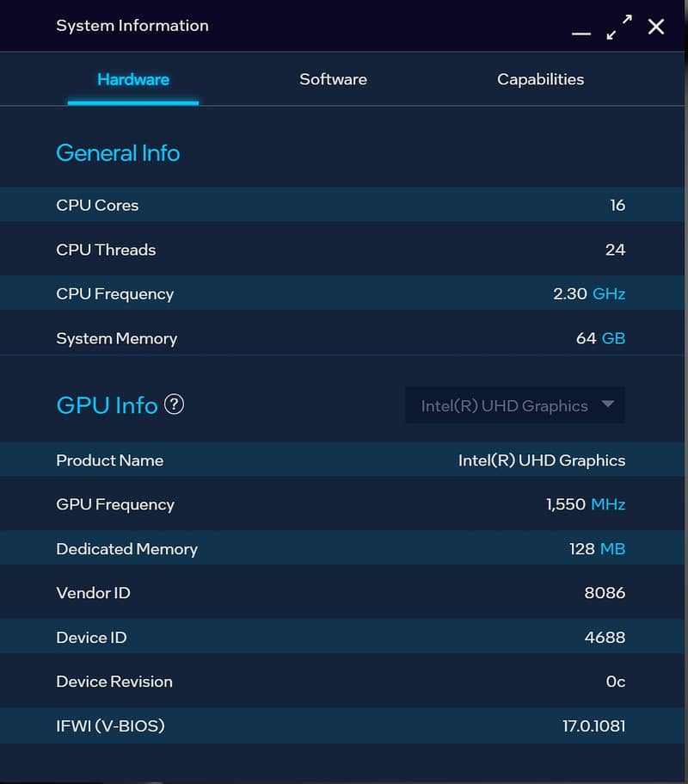Switch to the Software tab
The height and width of the screenshot is (784, 688).
click(x=333, y=79)
